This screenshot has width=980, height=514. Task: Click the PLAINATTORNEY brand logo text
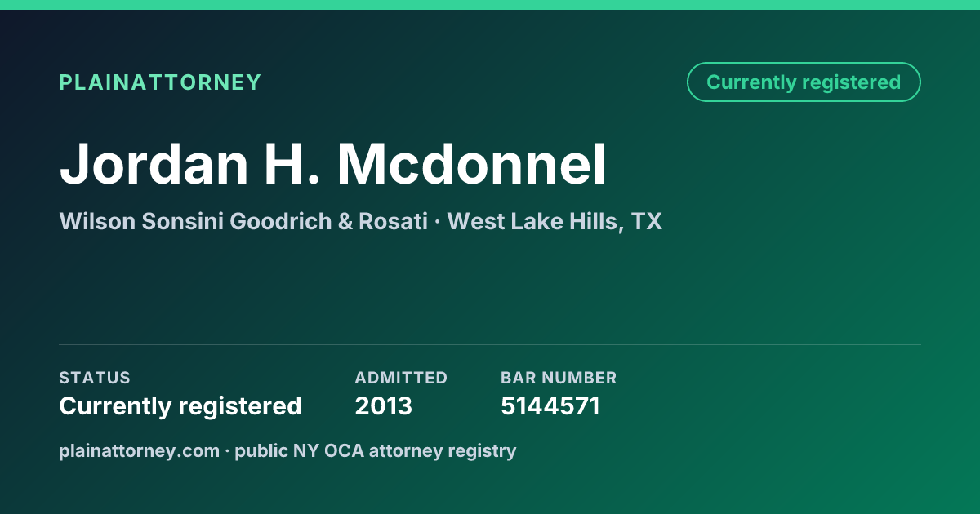tap(160, 82)
